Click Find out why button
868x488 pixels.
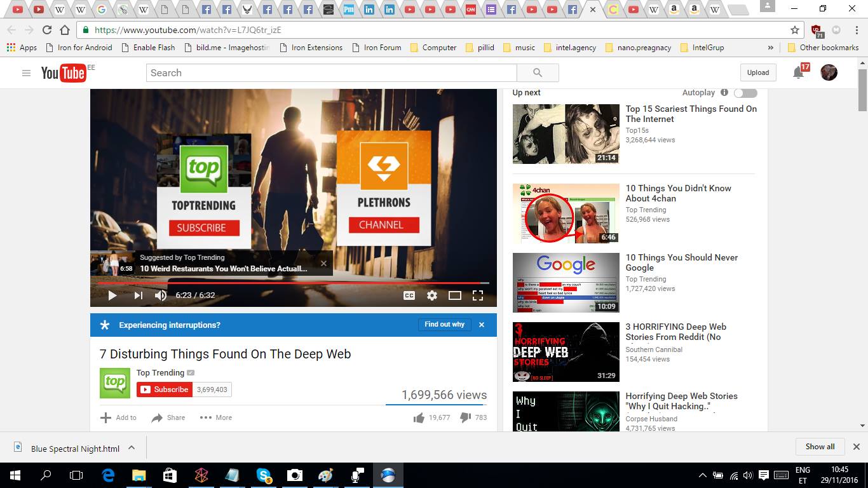[x=444, y=324]
